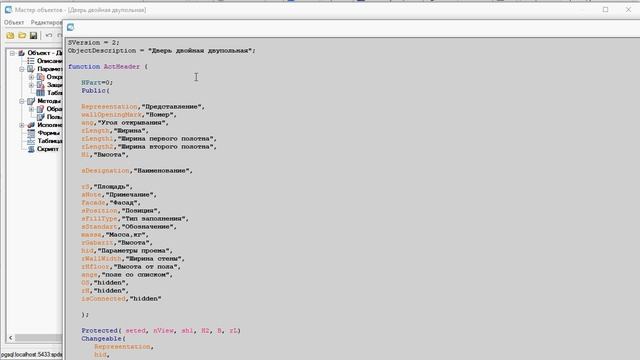Collapse the Объект root tree node
Screen dimensions: 640x360
coord(12,53)
